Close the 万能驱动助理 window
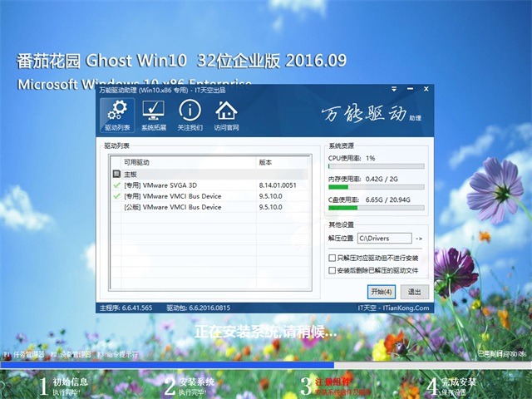This screenshot has height=399, width=532. (426, 89)
